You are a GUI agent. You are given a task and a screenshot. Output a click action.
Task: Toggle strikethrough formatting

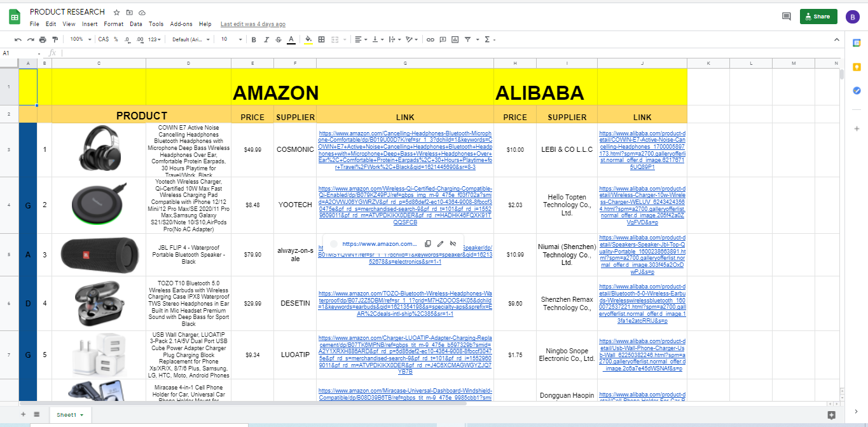point(279,39)
